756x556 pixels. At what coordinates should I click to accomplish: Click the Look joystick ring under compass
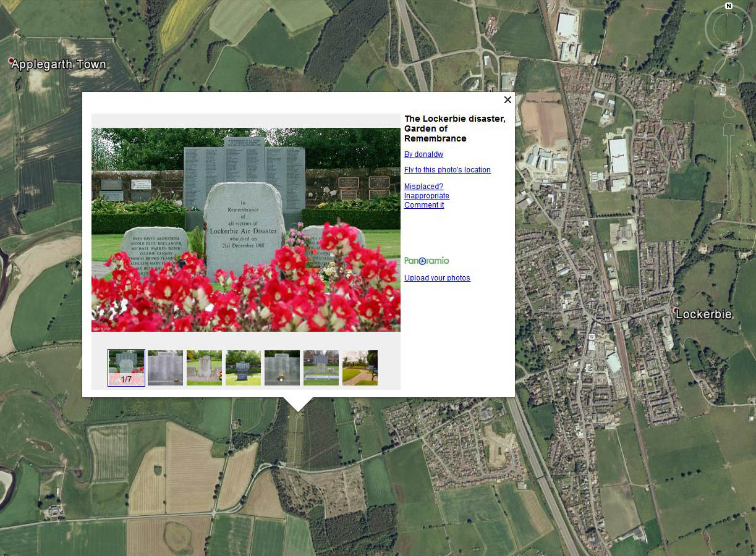click(729, 29)
